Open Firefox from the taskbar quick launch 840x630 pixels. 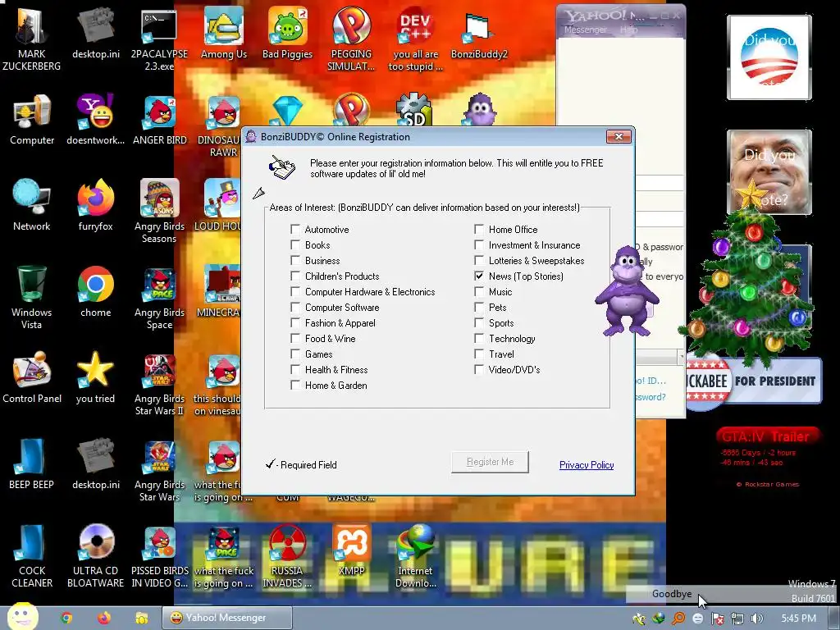click(104, 618)
